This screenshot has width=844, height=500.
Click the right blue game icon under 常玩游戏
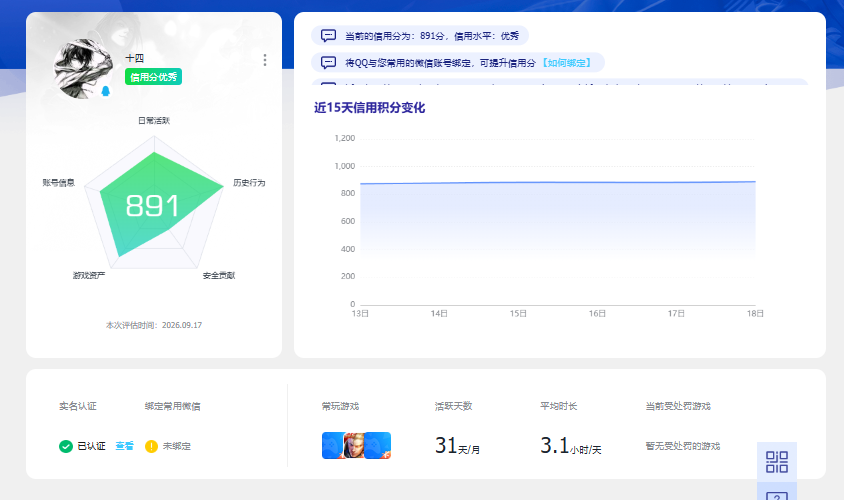click(378, 446)
